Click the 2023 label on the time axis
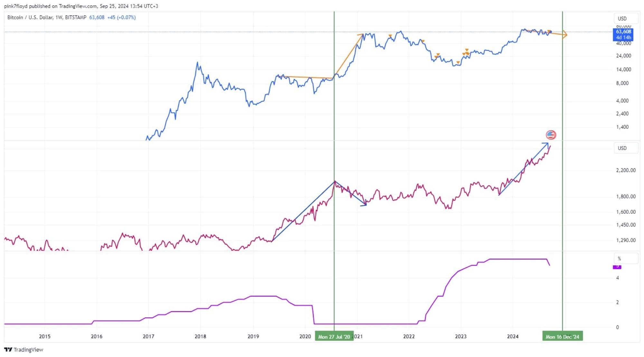 [460, 336]
